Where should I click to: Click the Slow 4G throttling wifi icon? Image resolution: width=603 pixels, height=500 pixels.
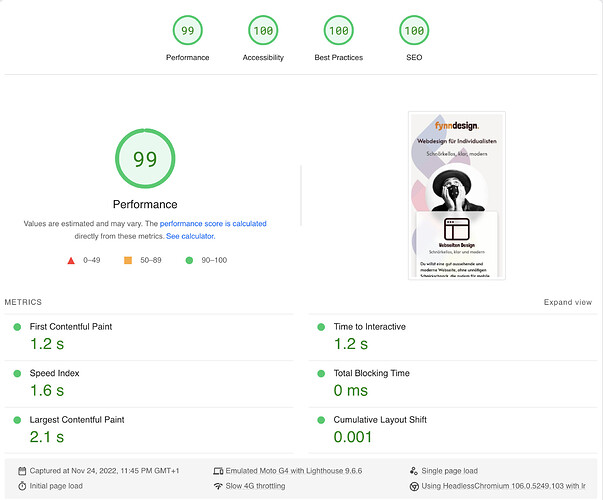(218, 486)
